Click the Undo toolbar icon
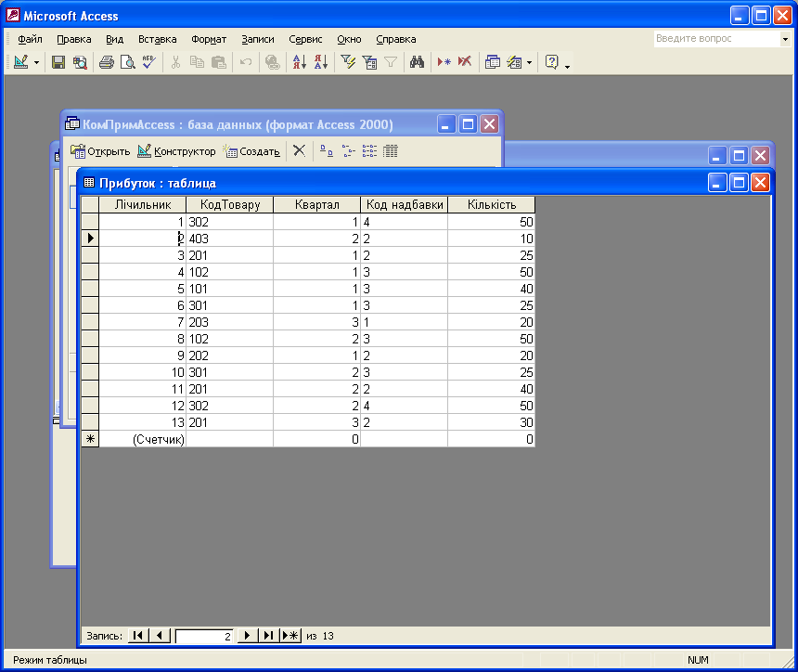 [x=246, y=62]
